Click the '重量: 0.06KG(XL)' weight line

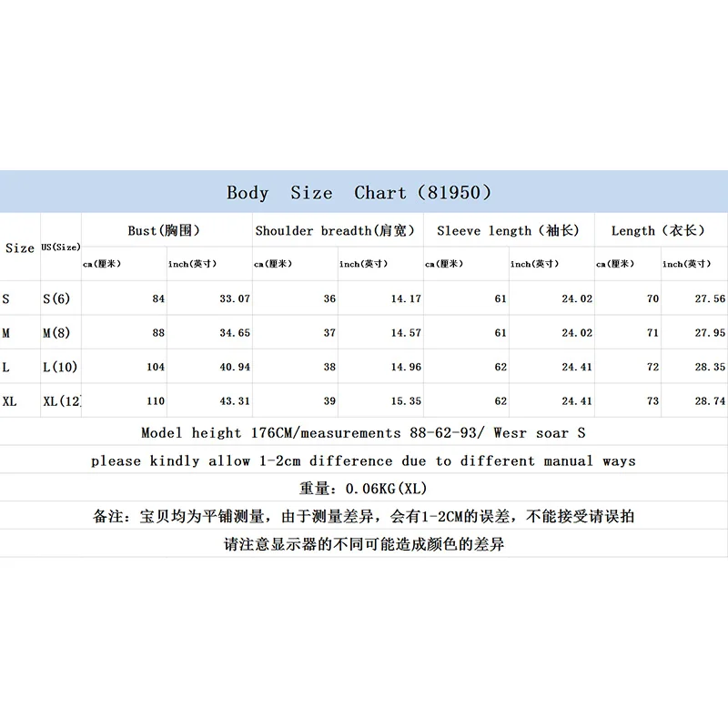click(x=362, y=489)
